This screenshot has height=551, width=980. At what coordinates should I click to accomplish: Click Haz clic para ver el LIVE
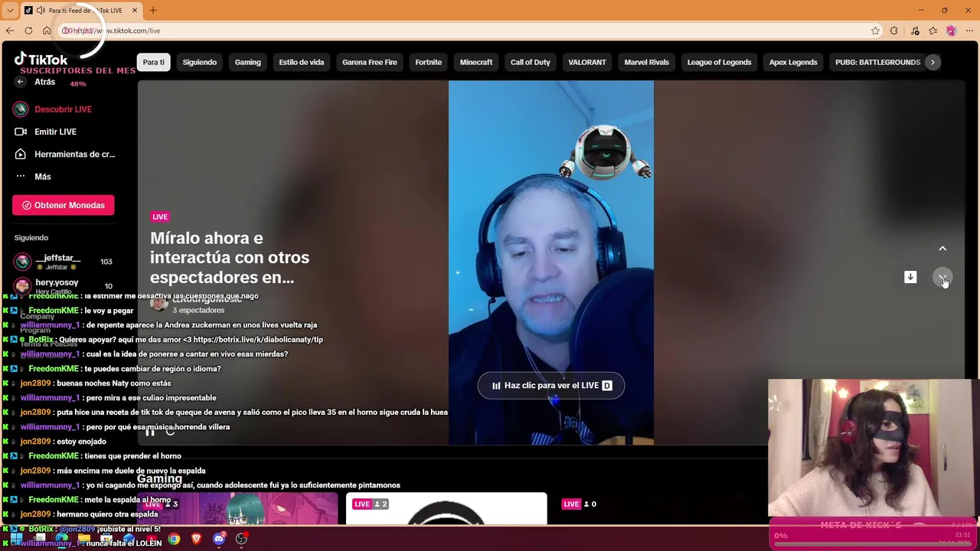pyautogui.click(x=551, y=386)
